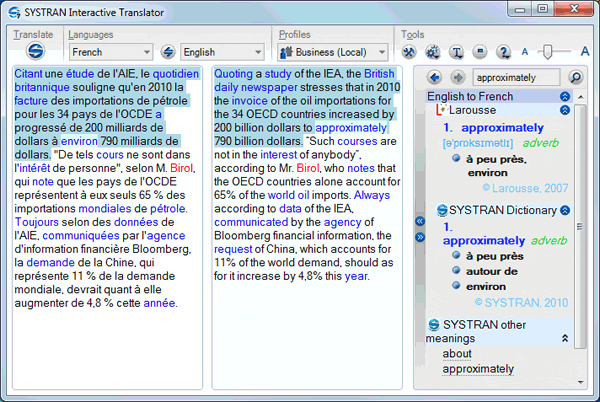Swap source and target languages
Viewport: 600px width, 402px height.
point(168,52)
